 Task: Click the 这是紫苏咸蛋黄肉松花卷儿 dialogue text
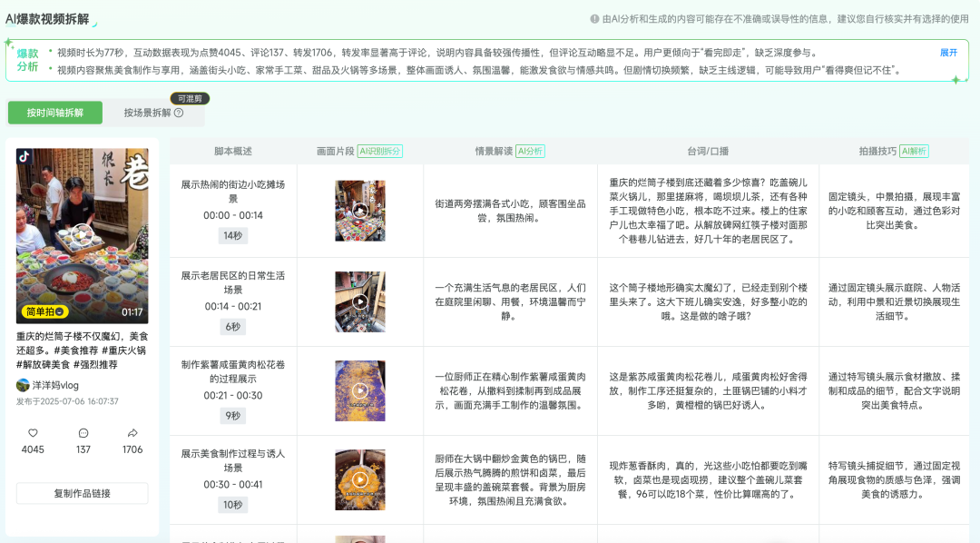pyautogui.click(x=708, y=391)
